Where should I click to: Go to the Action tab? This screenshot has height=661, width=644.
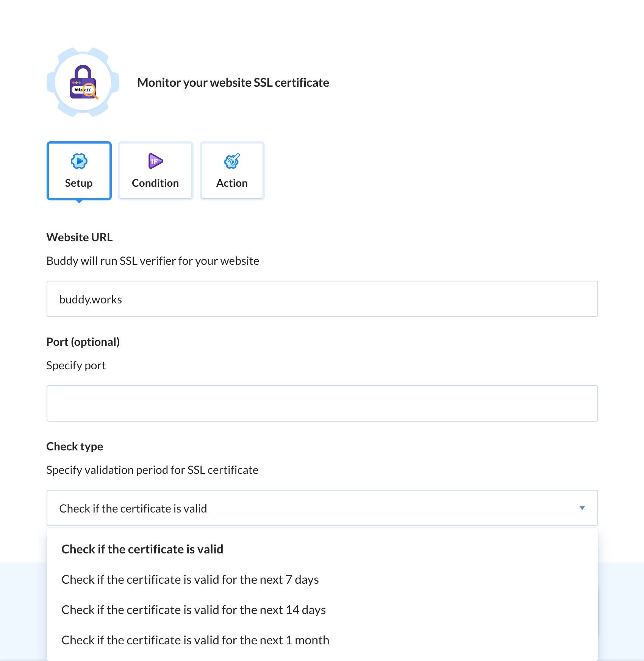point(232,171)
